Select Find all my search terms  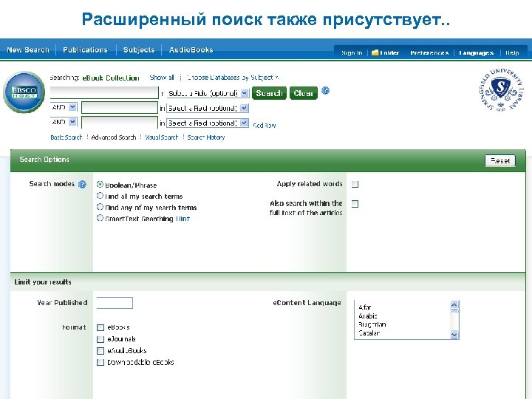coord(100,195)
